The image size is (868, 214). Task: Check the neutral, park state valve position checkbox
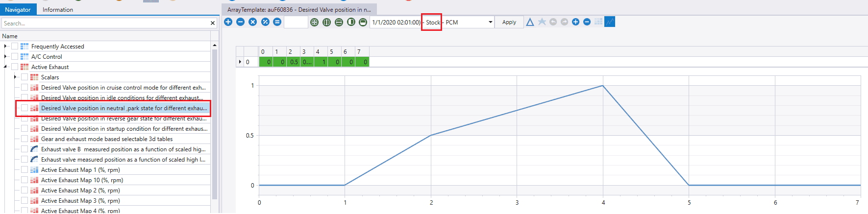[25, 108]
